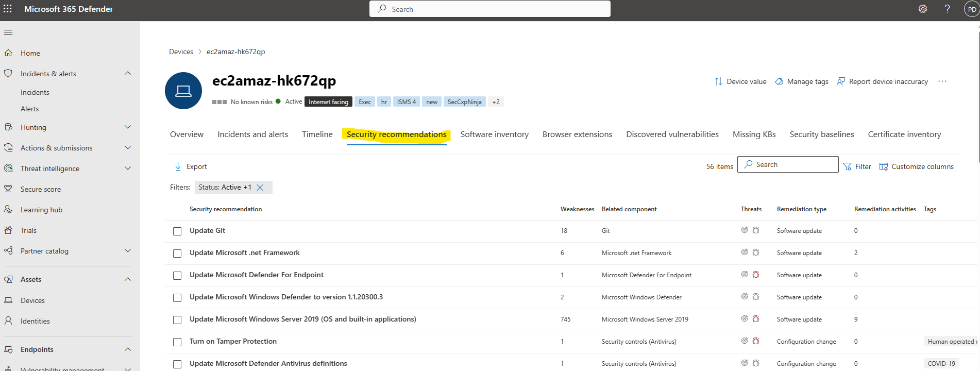Check Update Microsoft Defender For Endpoint checkbox
The height and width of the screenshot is (371, 980).
pos(177,276)
